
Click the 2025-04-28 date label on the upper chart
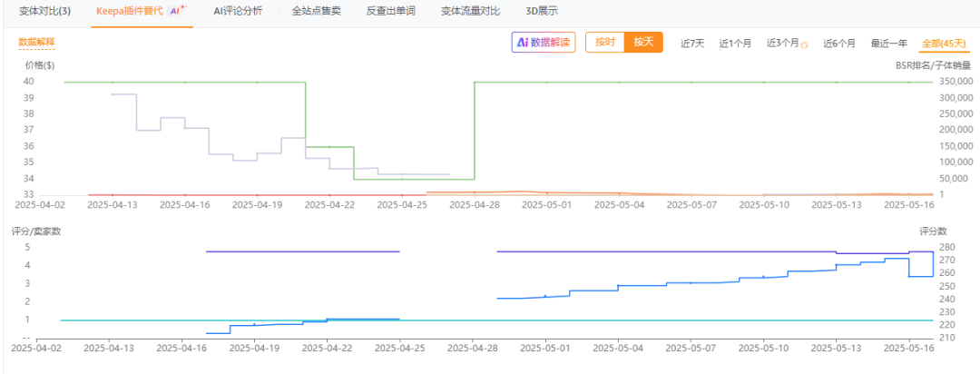click(474, 205)
